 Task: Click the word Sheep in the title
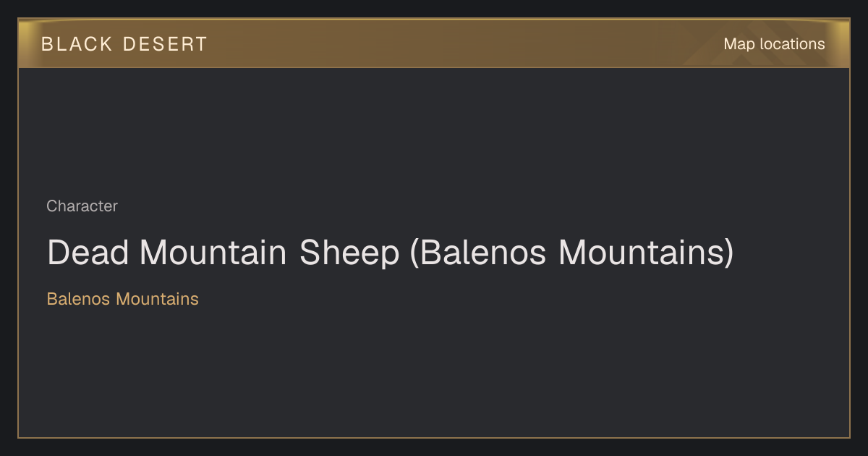coord(350,253)
